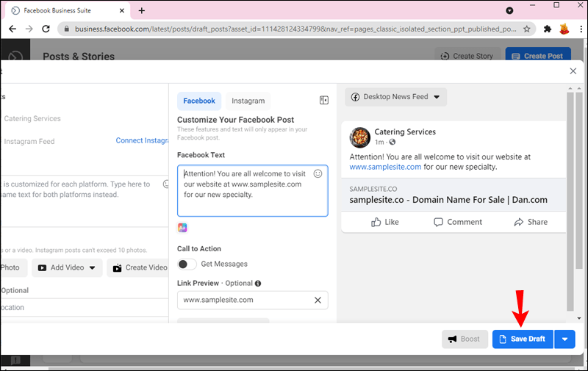
Task: Click Share in the post preview
Action: 530,222
